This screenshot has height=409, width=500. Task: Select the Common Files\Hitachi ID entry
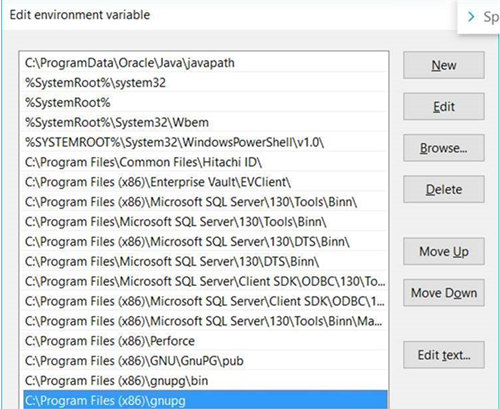tap(205, 162)
